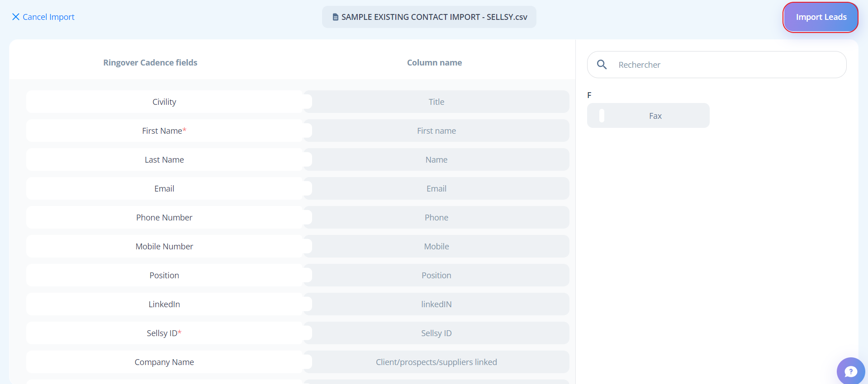The height and width of the screenshot is (384, 868).
Task: Click the Email cadence field
Action: coord(165,188)
